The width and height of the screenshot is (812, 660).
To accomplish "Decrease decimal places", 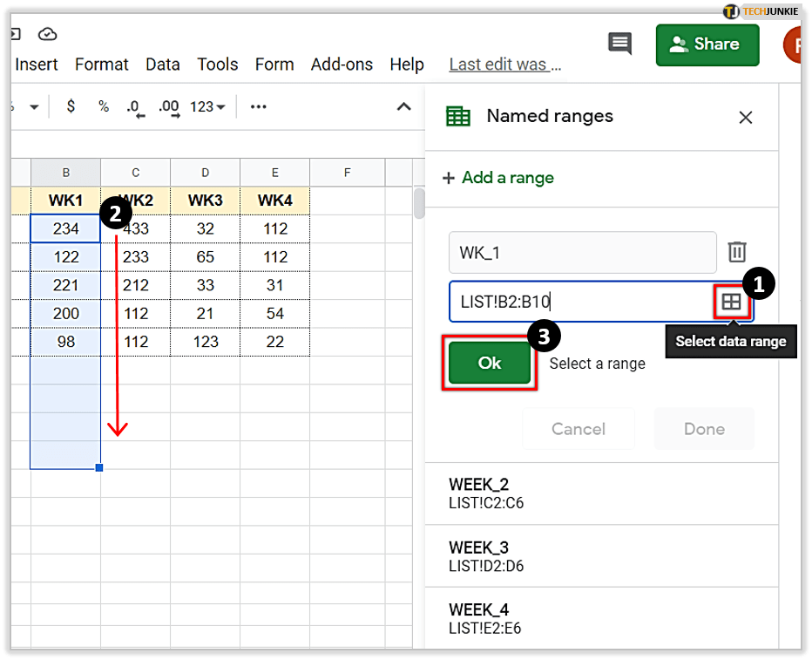I will click(x=134, y=107).
